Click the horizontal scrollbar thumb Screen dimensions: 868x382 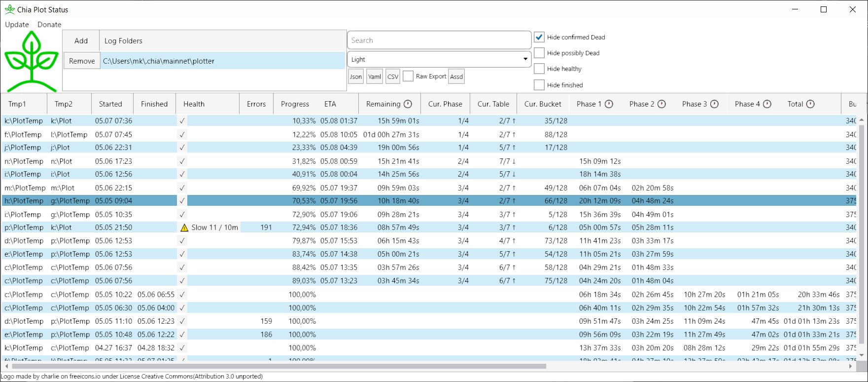tap(279, 367)
